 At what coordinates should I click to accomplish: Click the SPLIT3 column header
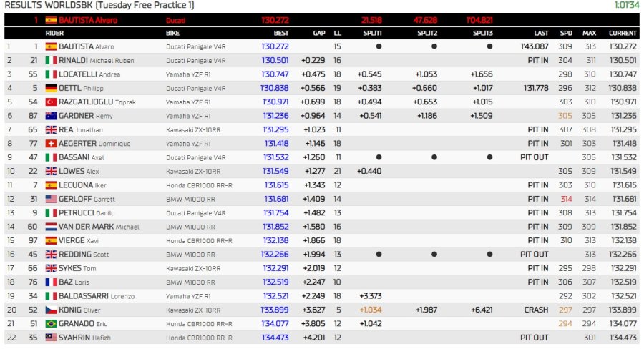coord(482,33)
